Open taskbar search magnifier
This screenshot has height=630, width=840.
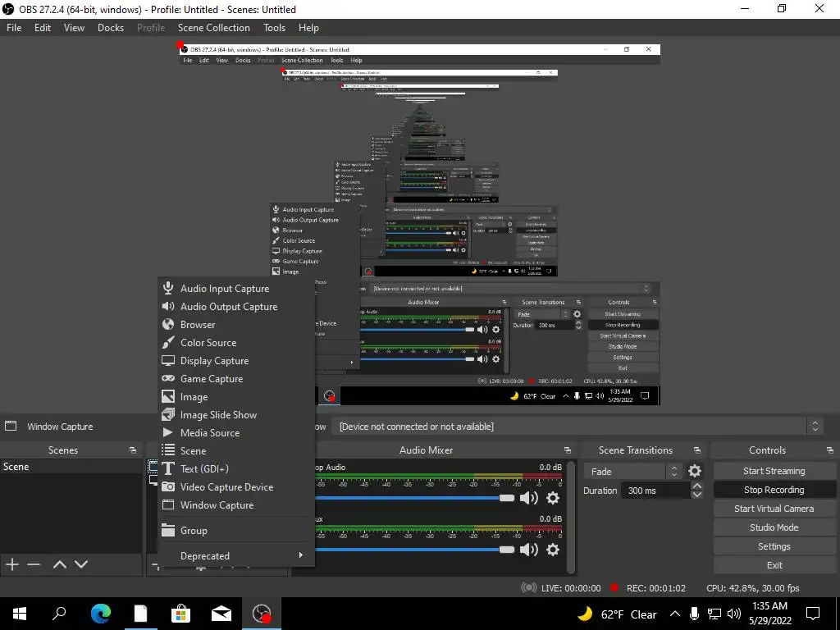[x=59, y=614]
